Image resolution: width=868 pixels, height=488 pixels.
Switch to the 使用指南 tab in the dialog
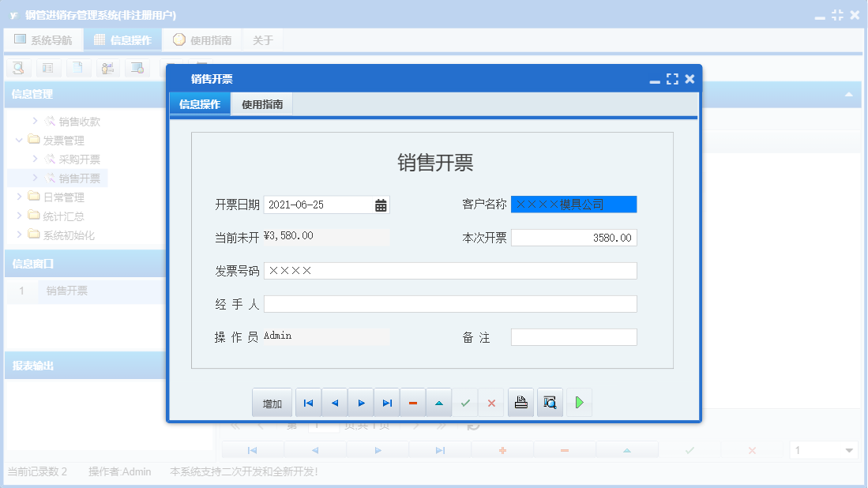coord(261,103)
